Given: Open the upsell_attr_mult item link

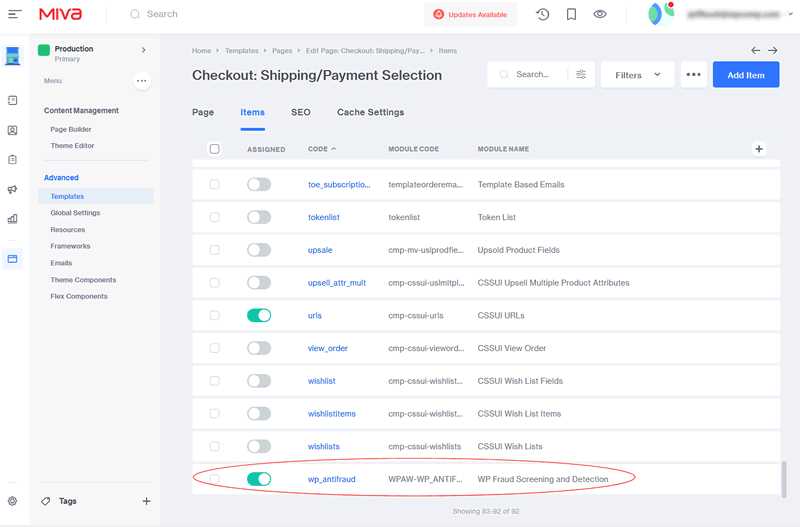Looking at the screenshot, I should pyautogui.click(x=337, y=283).
